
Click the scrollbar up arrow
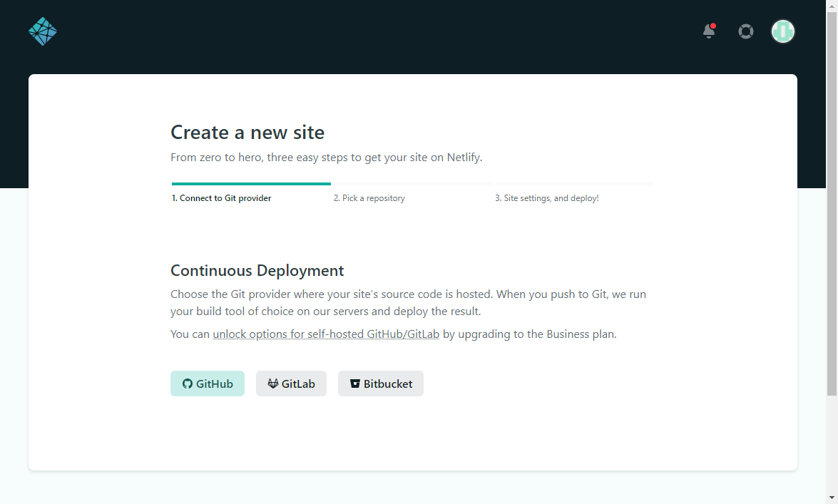[x=832, y=5]
